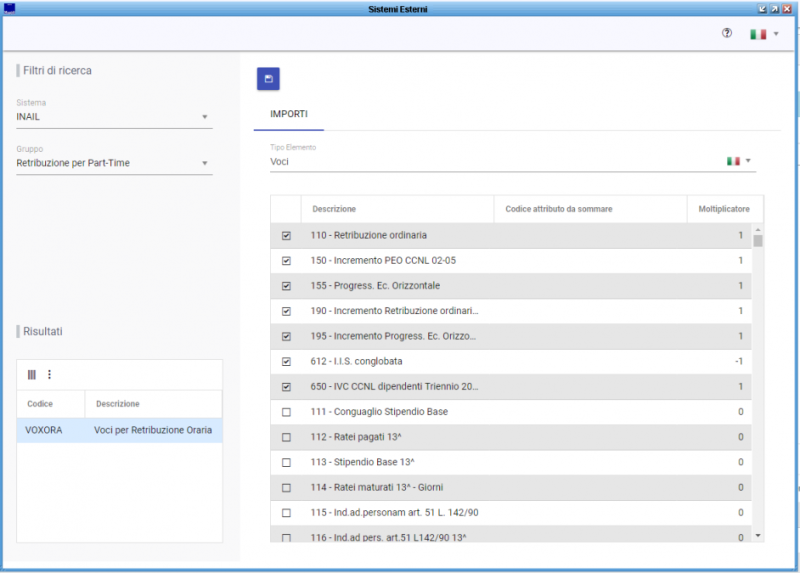The width and height of the screenshot is (800, 573).
Task: Open the Gruppo dropdown Retribuzione per Part-Time
Action: click(114, 163)
